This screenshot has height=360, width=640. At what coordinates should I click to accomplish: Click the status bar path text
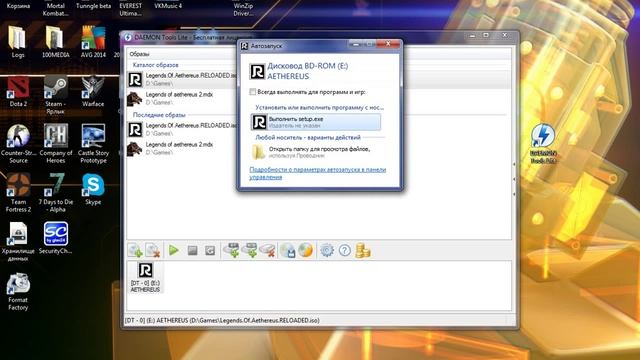click(x=222, y=320)
